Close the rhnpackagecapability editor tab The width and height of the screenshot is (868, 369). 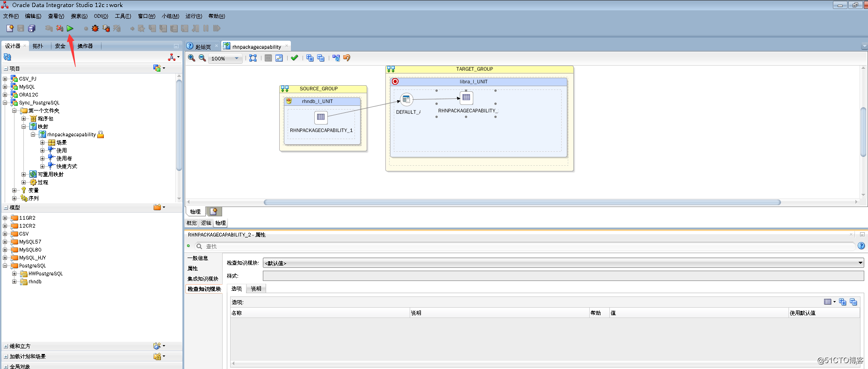coord(286,46)
